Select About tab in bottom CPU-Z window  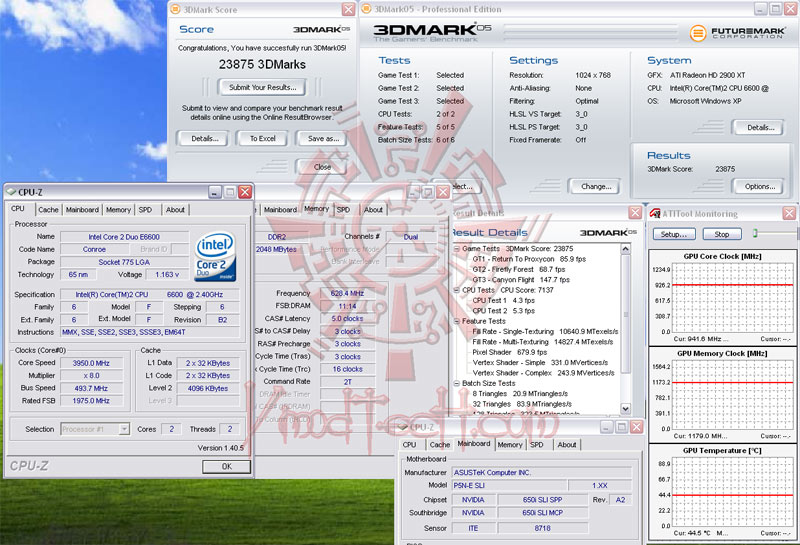coord(567,445)
